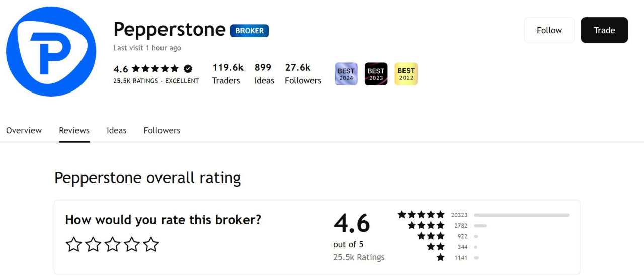The width and height of the screenshot is (644, 276).
Task: Click the black Trade button
Action: pos(604,30)
